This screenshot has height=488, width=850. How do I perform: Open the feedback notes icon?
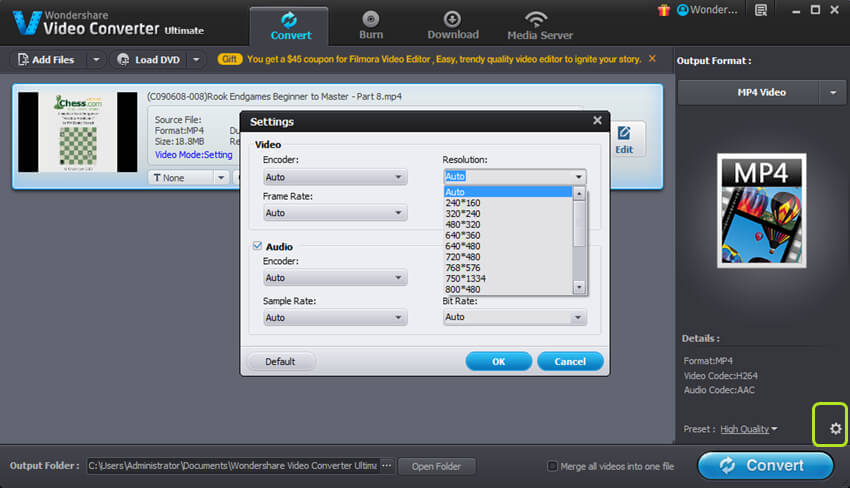761,10
